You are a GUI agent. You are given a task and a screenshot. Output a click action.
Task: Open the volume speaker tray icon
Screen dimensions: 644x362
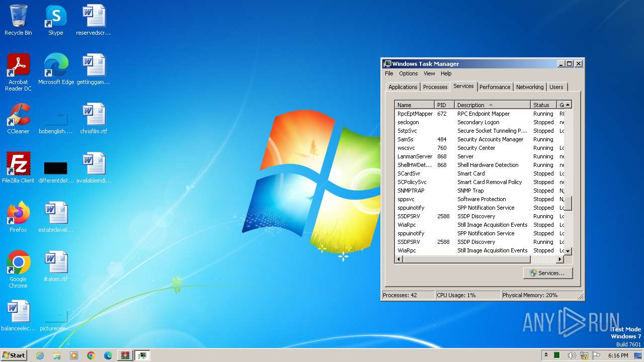coord(572,355)
